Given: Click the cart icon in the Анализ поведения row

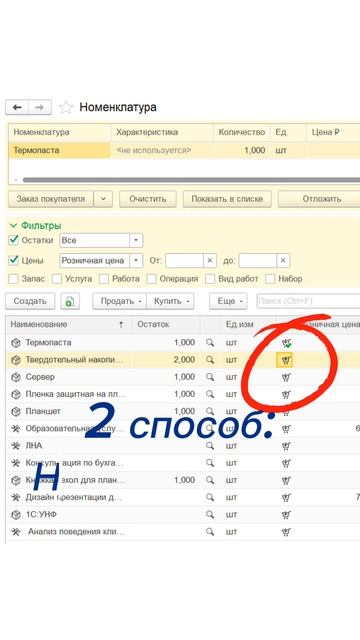Looking at the screenshot, I should pos(286,532).
